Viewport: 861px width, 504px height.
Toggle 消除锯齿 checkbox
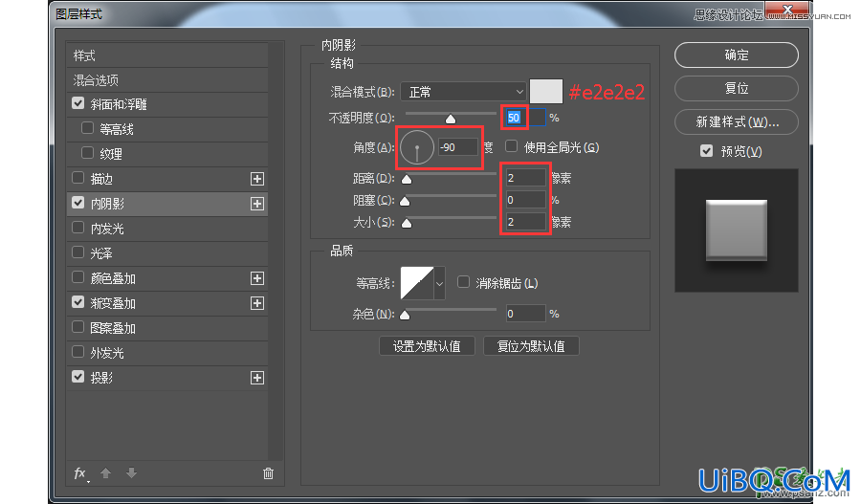click(463, 282)
